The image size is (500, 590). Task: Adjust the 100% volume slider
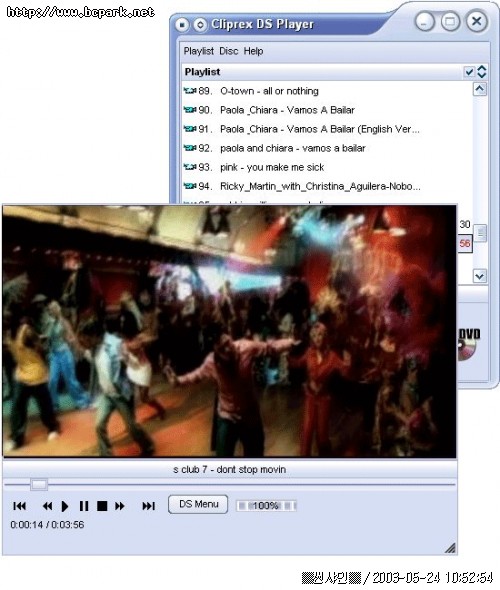266,505
